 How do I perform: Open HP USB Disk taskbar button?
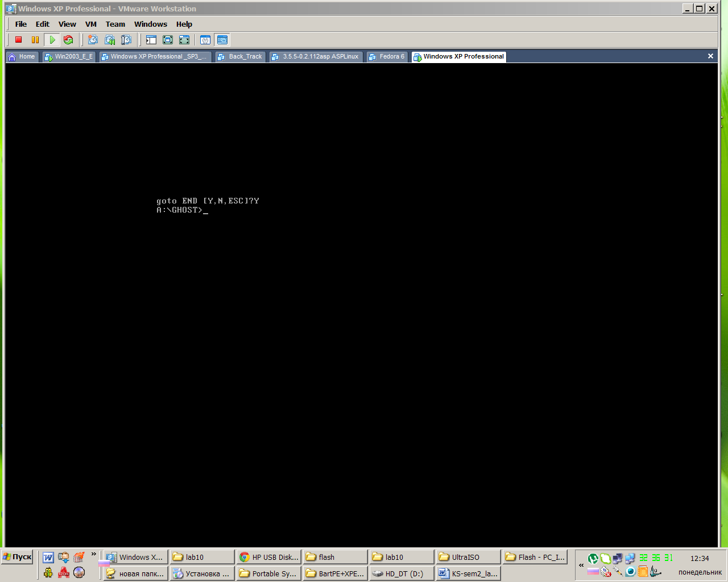269,557
